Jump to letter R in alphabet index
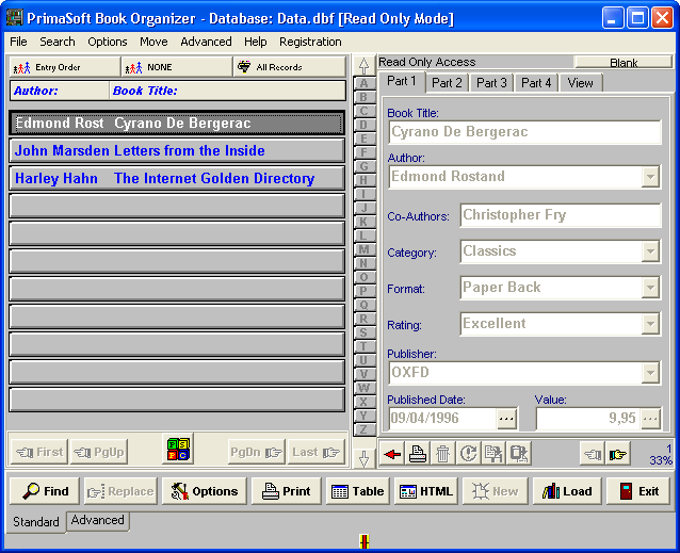 [x=364, y=319]
